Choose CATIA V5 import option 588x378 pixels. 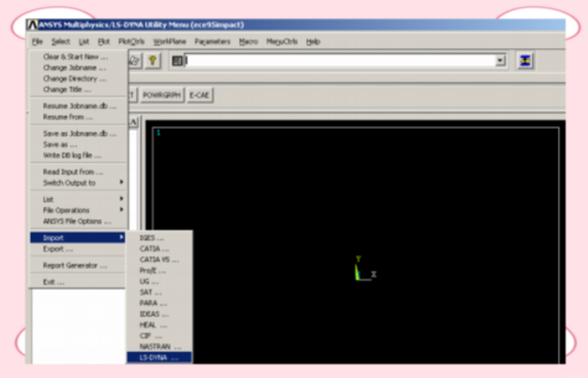pos(159,259)
